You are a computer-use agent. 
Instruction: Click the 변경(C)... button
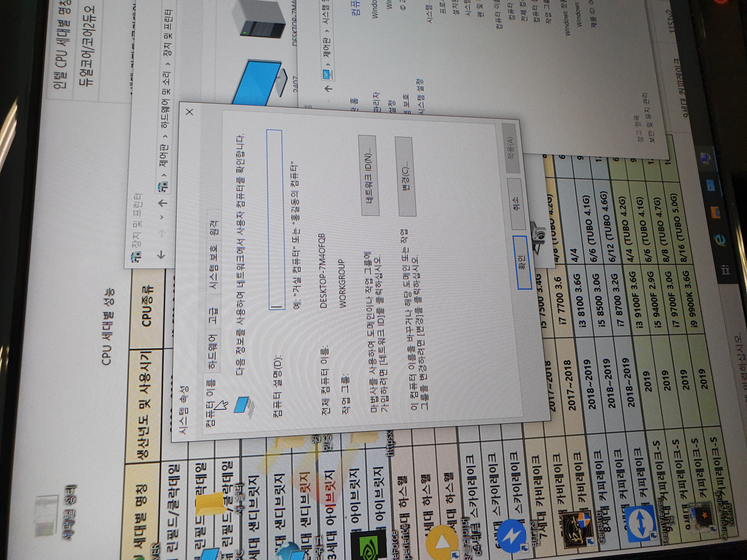(406, 176)
